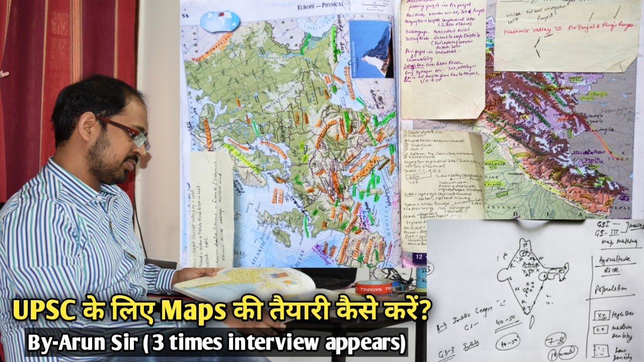Click page number "58" on the Europe map
644x362 pixels.
[185, 17]
